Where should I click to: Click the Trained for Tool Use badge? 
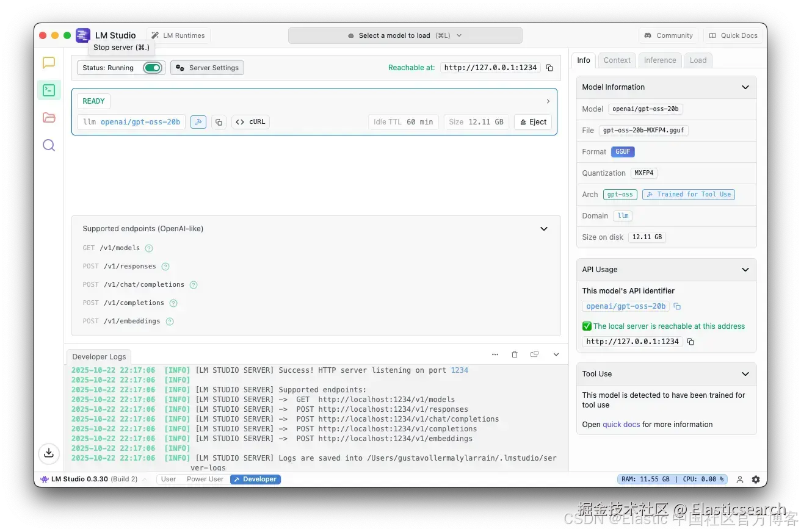(689, 195)
